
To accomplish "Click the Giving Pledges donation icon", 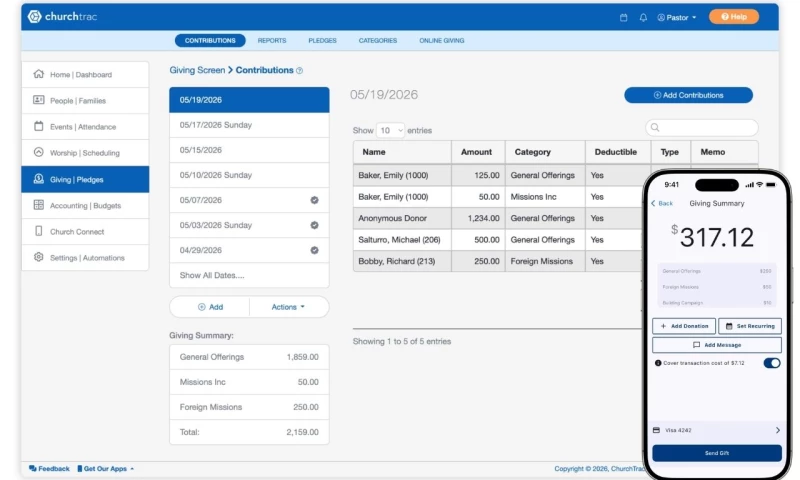I will coord(38,179).
